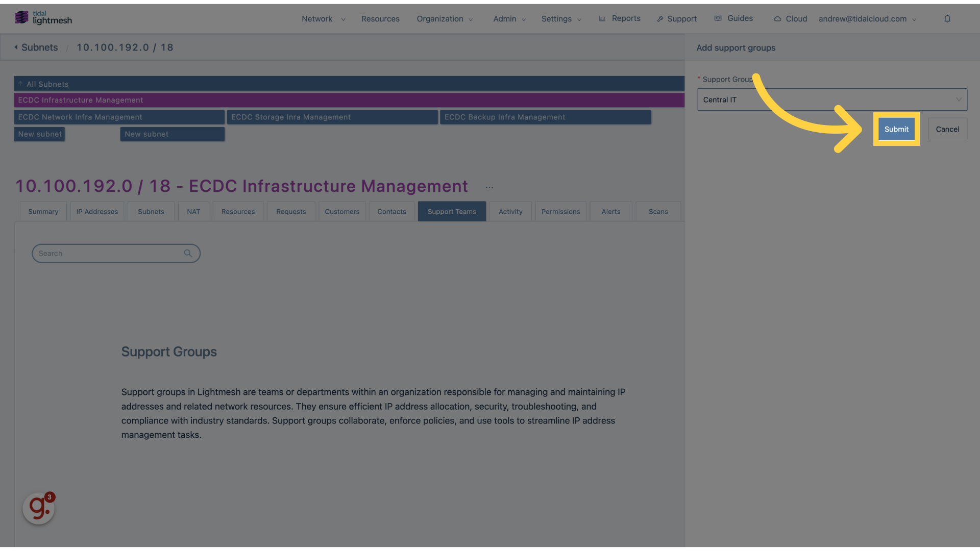This screenshot has width=980, height=551.
Task: Click the notification bell icon
Action: (948, 18)
